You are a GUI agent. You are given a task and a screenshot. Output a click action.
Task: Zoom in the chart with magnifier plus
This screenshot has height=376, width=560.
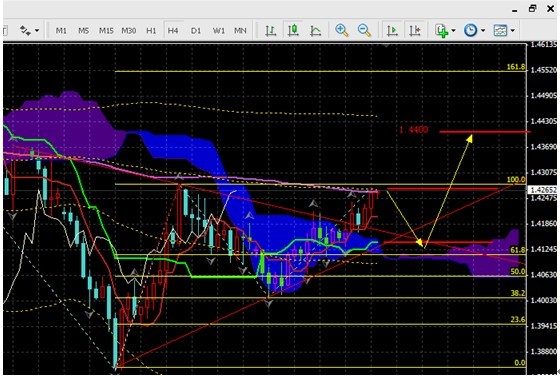coord(342,30)
